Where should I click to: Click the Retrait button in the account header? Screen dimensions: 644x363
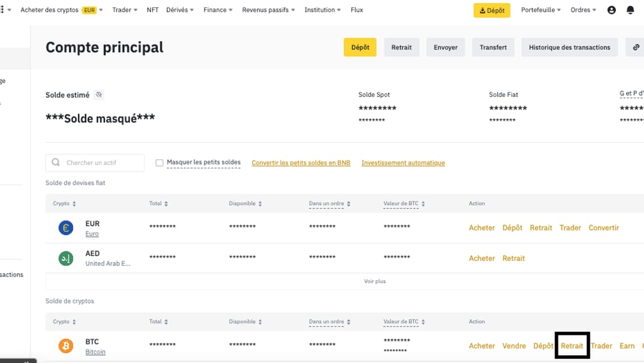tap(401, 47)
